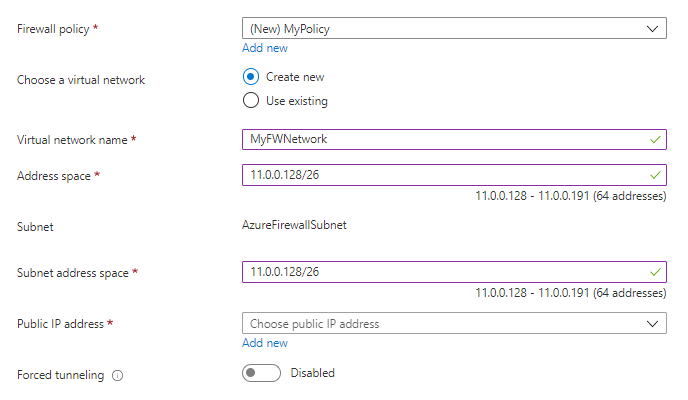Click the chevron arrow in the Public IP address field
688x400 pixels.
pyautogui.click(x=654, y=324)
